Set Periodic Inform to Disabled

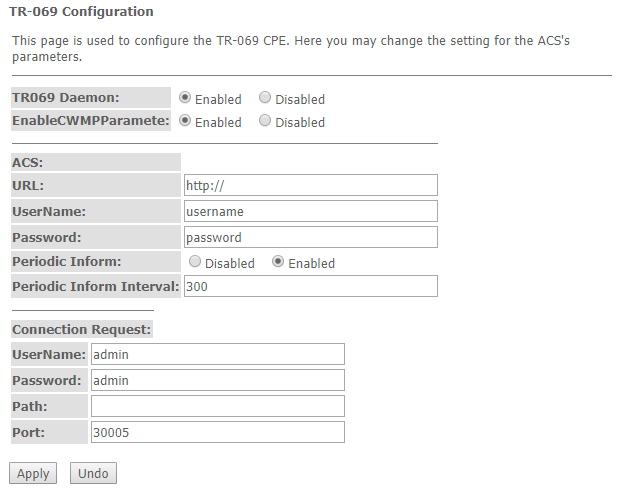196,263
